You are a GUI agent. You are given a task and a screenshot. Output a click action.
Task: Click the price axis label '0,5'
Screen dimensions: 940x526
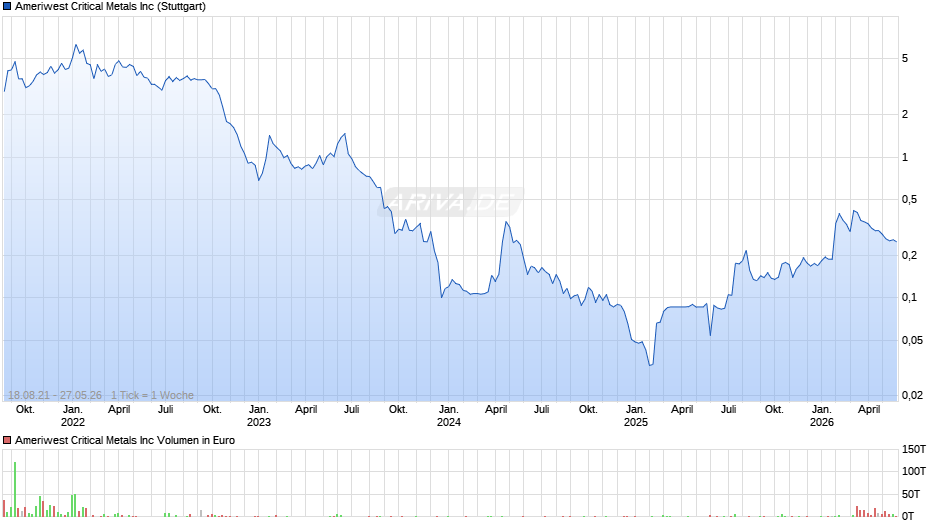click(x=909, y=200)
